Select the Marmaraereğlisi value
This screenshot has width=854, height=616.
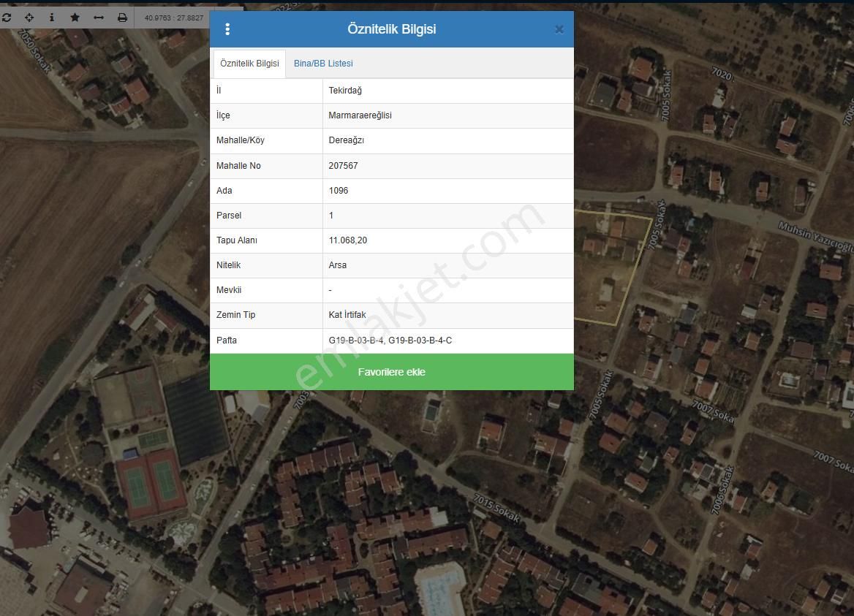[x=360, y=115]
